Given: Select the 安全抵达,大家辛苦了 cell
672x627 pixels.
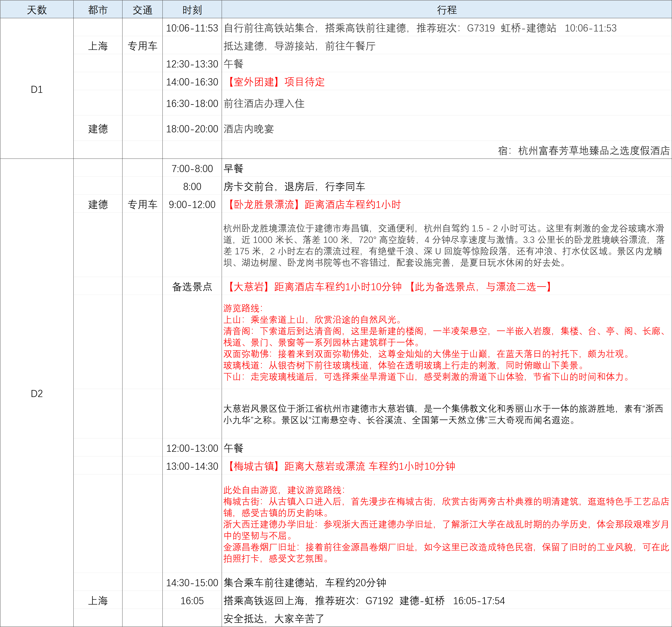Looking at the screenshot, I should [274, 619].
